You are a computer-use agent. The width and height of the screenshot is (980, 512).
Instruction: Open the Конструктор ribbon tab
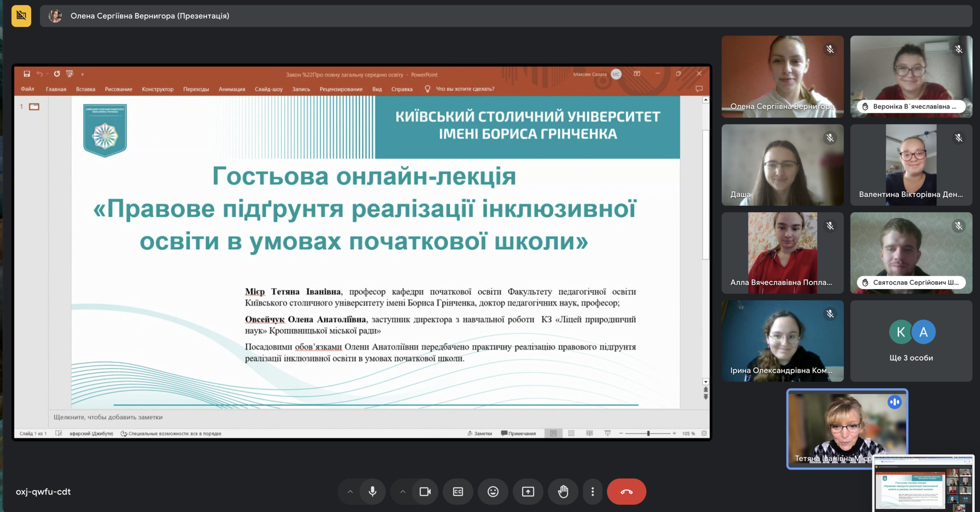[x=157, y=89]
